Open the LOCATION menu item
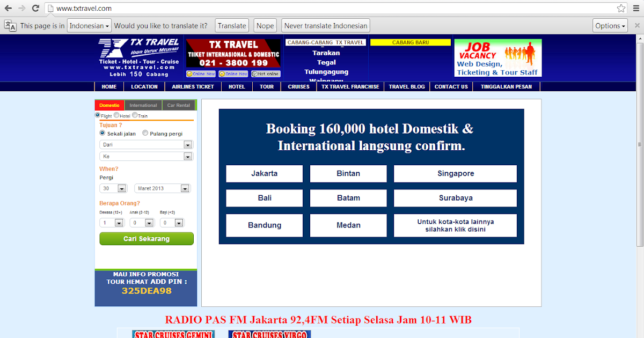Viewport: 644px width, 338px height. click(144, 86)
